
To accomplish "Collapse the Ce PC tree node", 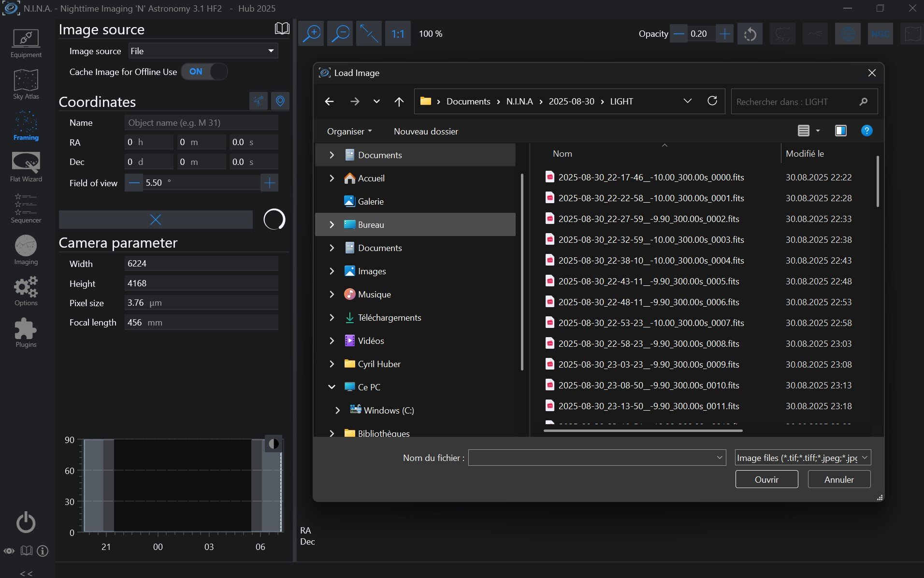I will [332, 387].
